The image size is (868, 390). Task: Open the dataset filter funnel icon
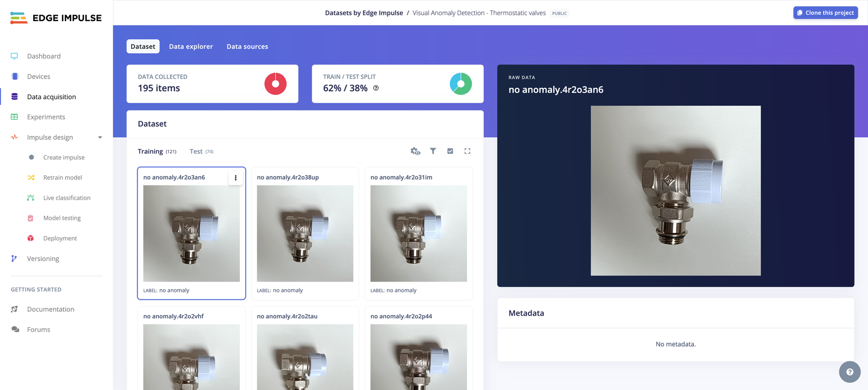tap(433, 151)
